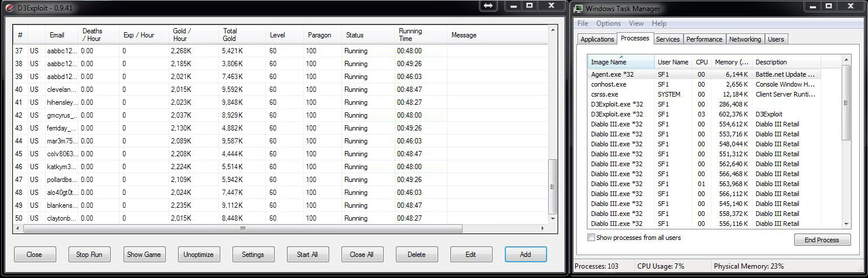Click the Exp / Hour column header

[x=144, y=35]
